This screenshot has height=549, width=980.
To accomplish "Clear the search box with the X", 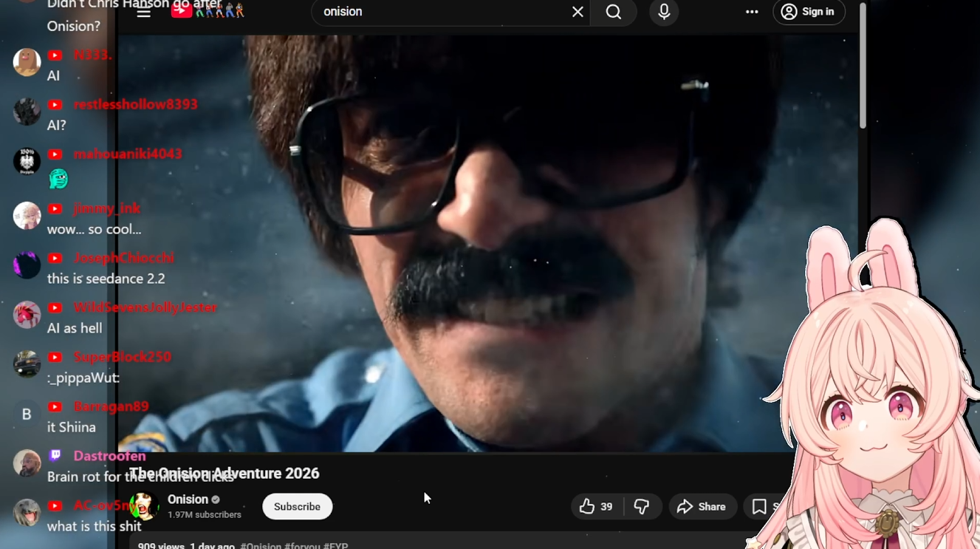I will click(x=578, y=12).
